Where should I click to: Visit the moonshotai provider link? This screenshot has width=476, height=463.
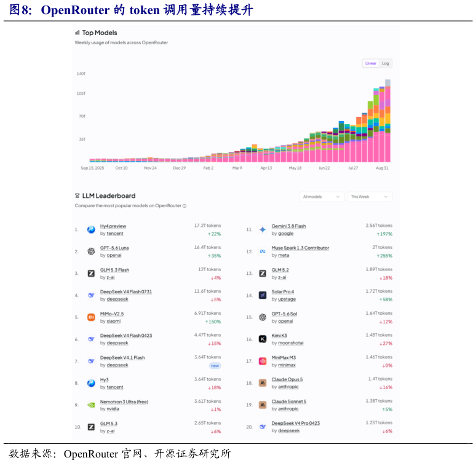tap(291, 342)
